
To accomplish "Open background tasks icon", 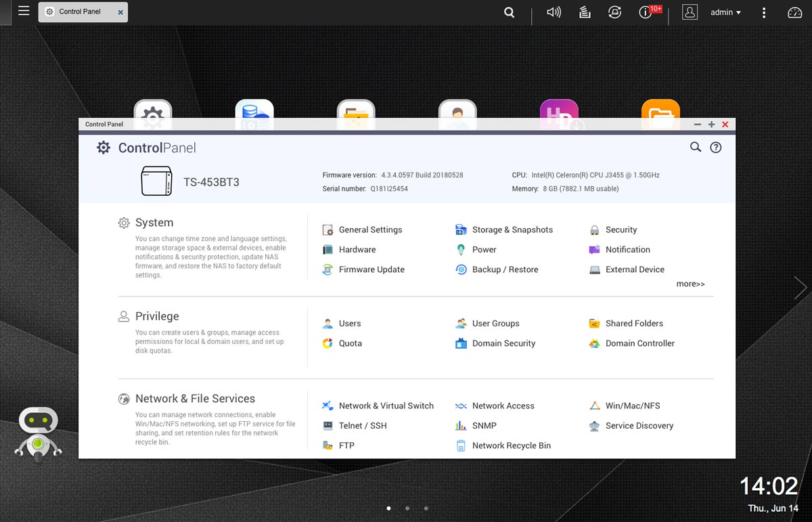I will pyautogui.click(x=585, y=12).
